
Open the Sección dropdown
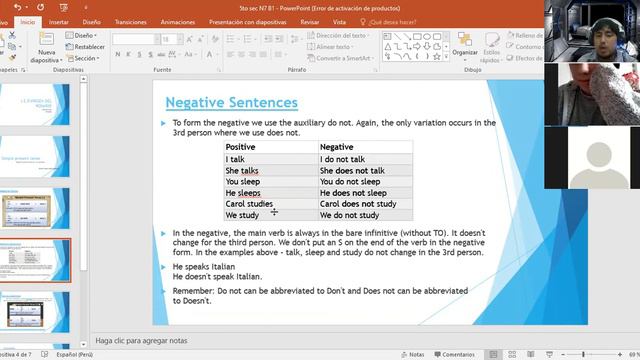(x=83, y=58)
